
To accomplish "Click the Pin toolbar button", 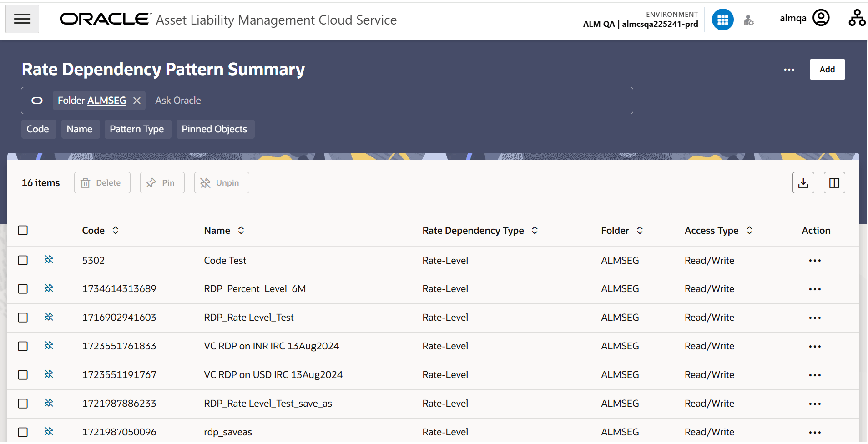I will [162, 182].
